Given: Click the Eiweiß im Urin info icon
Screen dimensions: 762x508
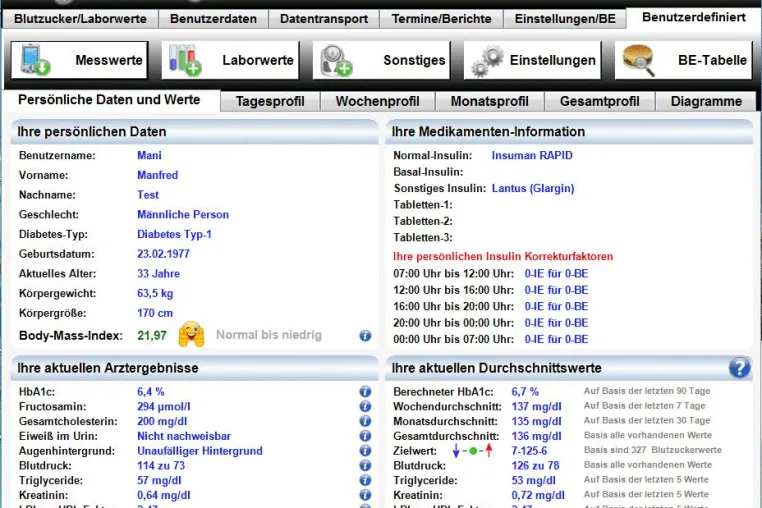Looking at the screenshot, I should coord(365,436).
